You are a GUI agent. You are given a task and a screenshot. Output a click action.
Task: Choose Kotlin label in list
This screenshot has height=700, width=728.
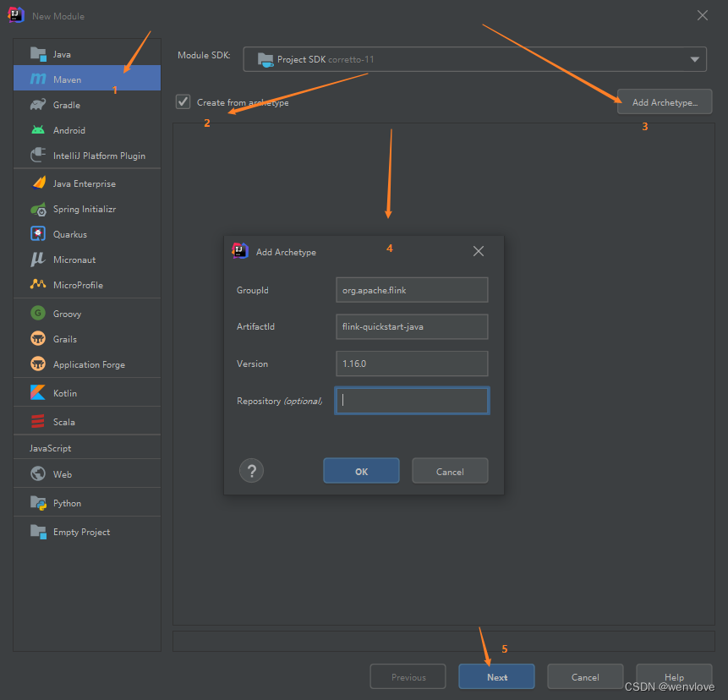click(65, 393)
